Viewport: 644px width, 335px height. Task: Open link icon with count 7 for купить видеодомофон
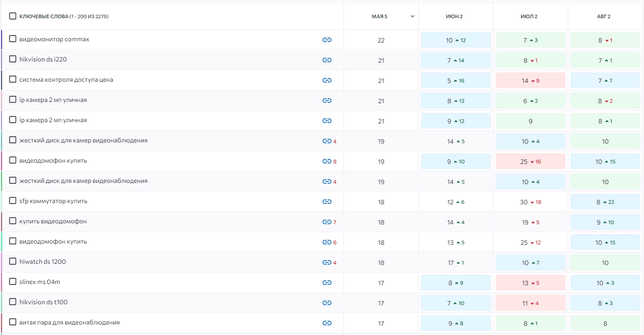327,222
